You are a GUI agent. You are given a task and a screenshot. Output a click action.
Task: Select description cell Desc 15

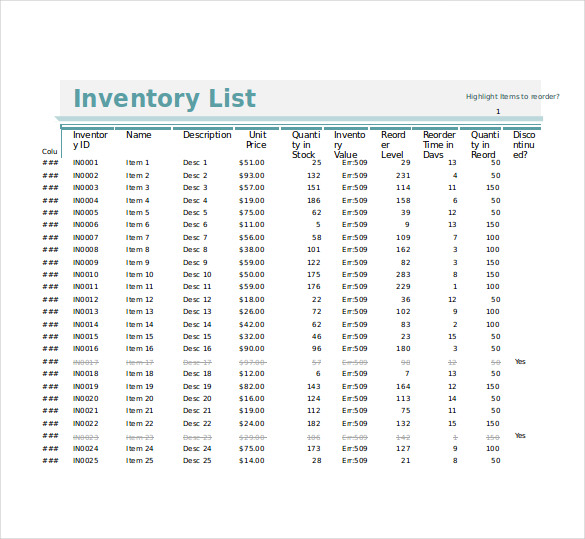[197, 336]
